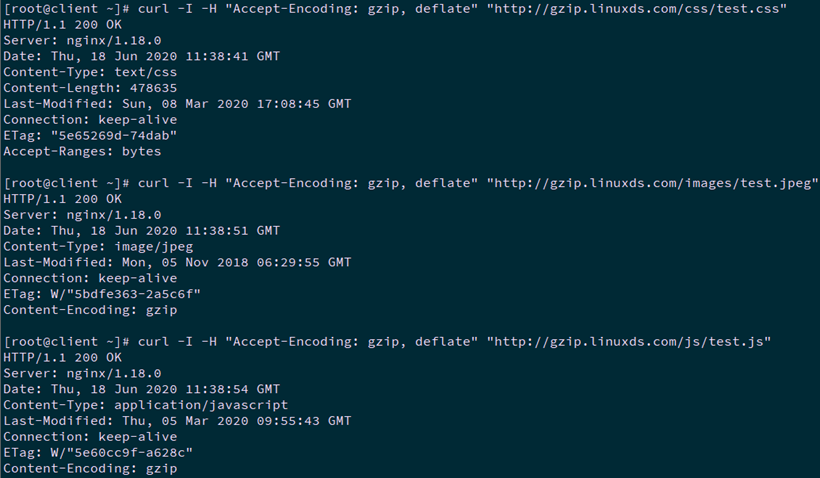
Task: Click the js/test.js URL
Action: tap(629, 341)
